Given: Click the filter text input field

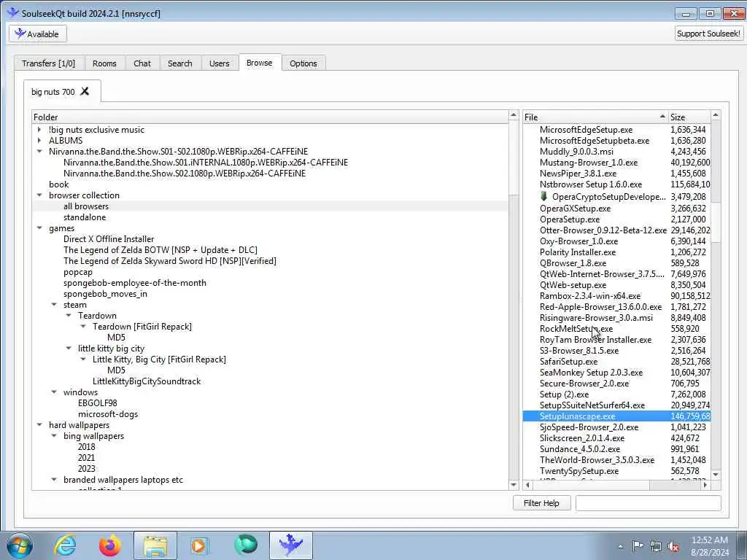Looking at the screenshot, I should 648,503.
